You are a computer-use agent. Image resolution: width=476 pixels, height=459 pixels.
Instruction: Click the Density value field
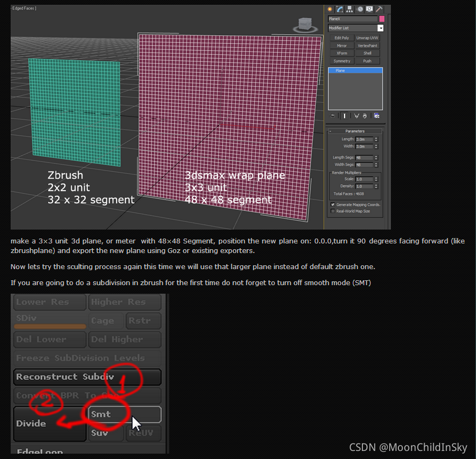(x=364, y=186)
